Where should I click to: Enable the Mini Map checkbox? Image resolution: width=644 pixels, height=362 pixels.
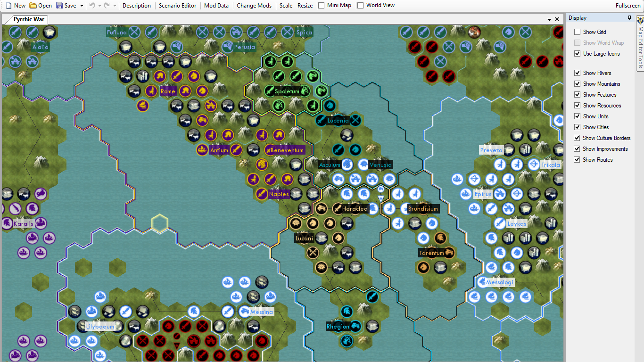321,6
